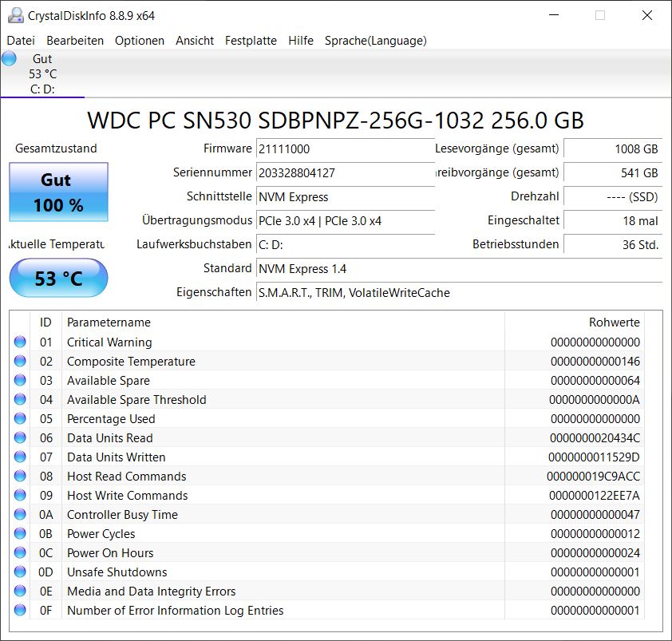
Task: Click the Seriennummer field
Action: 345,173
